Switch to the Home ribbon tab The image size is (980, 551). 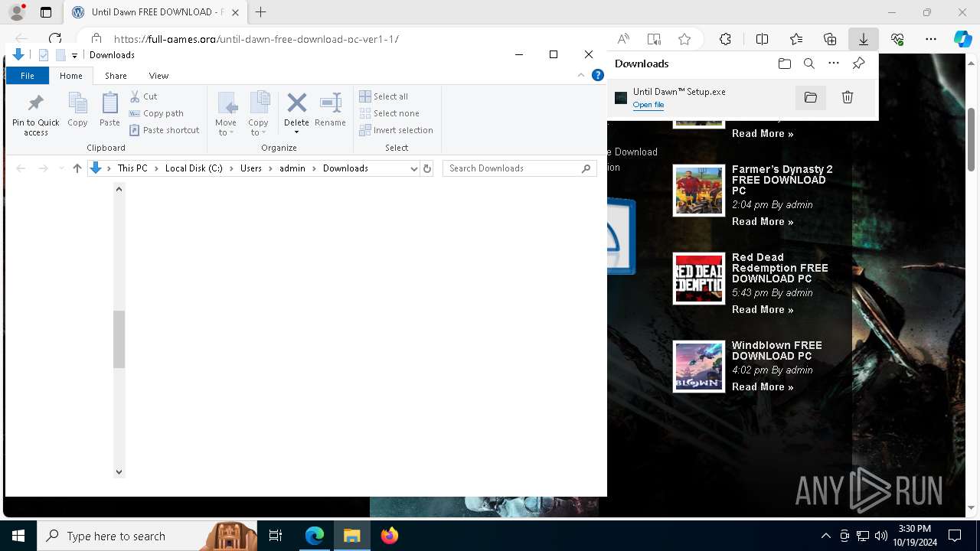(x=71, y=76)
